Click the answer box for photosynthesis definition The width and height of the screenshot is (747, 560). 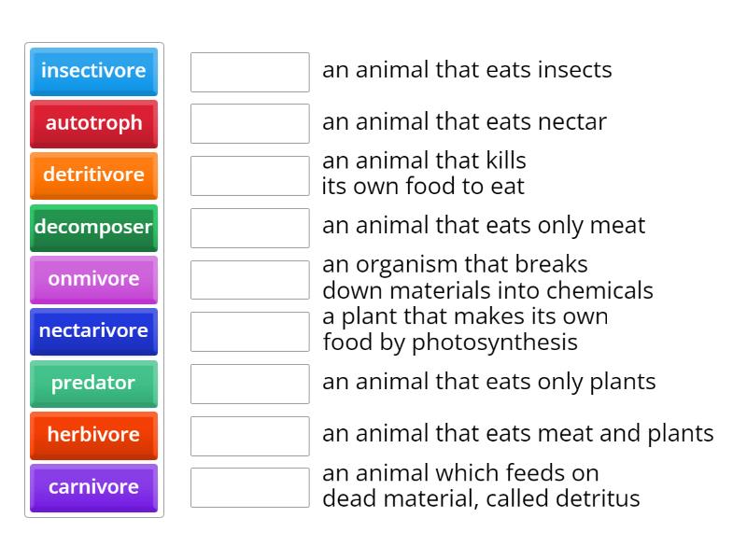pyautogui.click(x=249, y=331)
